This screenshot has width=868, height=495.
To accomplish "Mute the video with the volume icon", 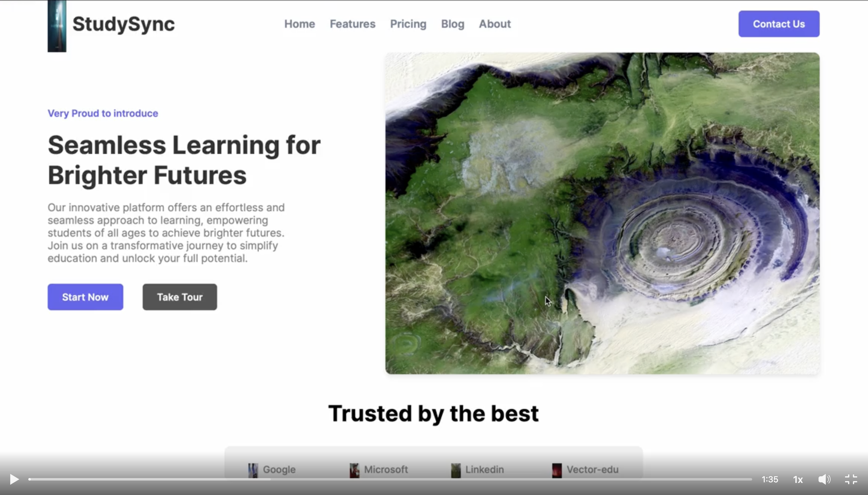I will coord(824,479).
